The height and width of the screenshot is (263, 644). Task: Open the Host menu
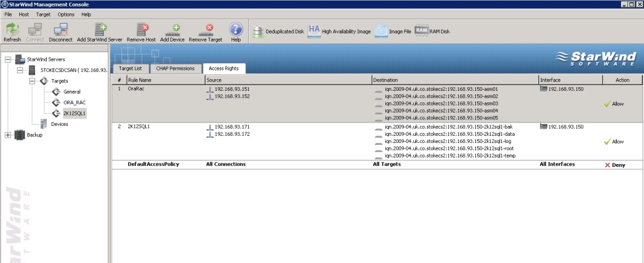[24, 15]
